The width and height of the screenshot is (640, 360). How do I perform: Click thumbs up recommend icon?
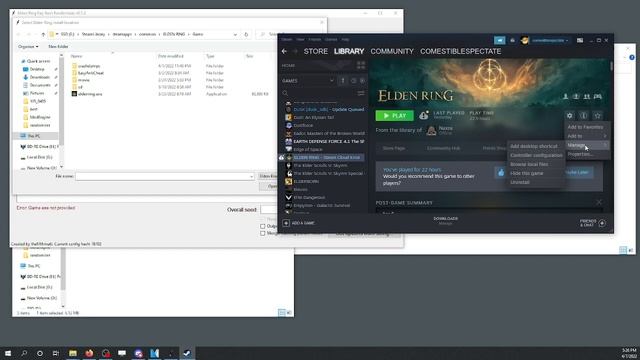(x=501, y=173)
